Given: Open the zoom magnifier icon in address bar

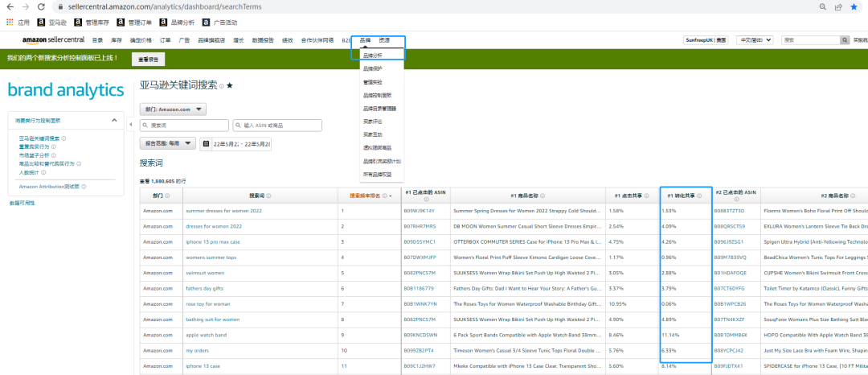Looking at the screenshot, I should click(823, 7).
